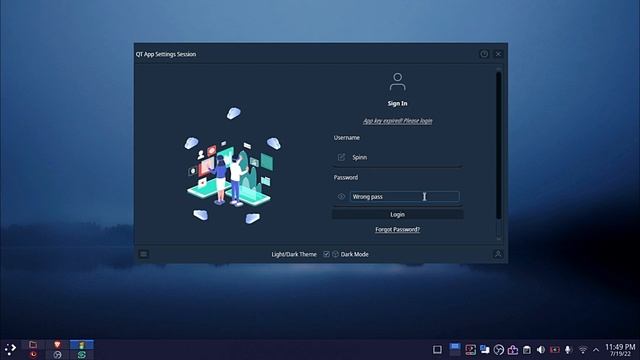Open the OBS tray icon
Screen dimensions: 640x360
click(x=499, y=349)
